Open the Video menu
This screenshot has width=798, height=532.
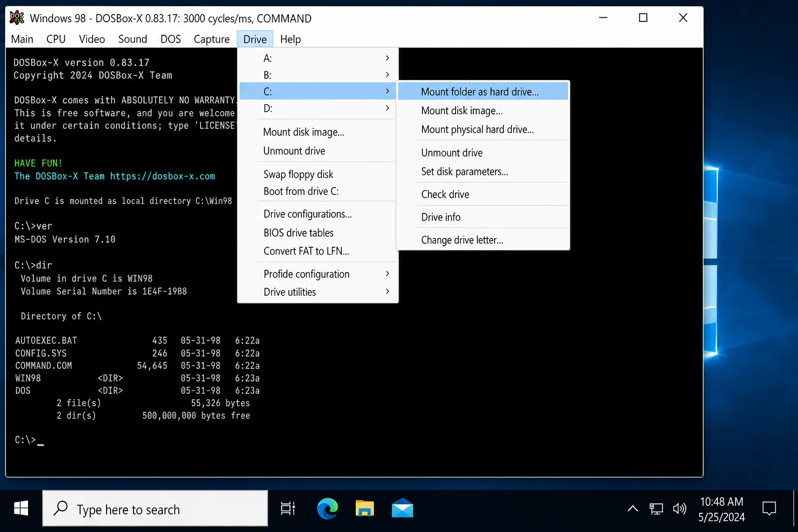(92, 39)
